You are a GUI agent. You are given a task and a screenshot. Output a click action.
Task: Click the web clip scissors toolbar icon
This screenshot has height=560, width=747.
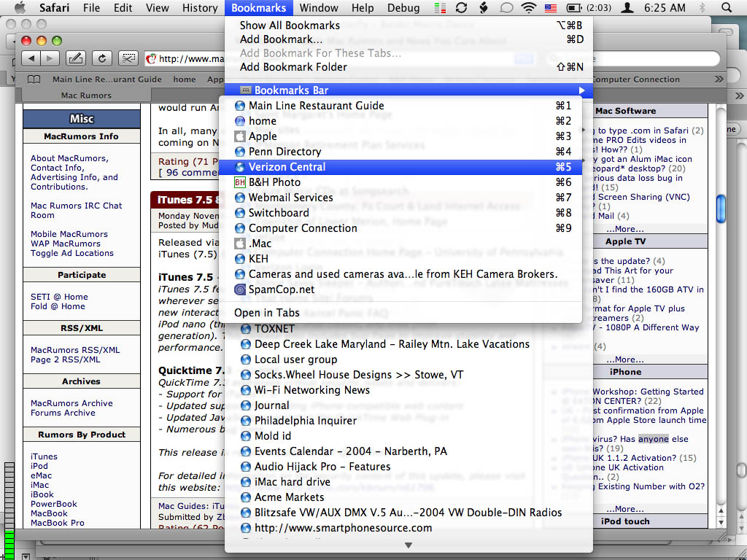(128, 58)
